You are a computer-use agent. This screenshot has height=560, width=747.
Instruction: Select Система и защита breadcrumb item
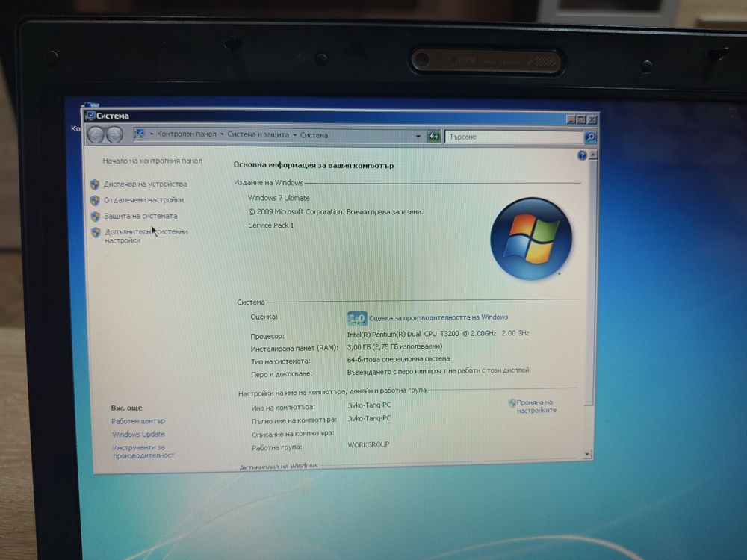tap(258, 134)
